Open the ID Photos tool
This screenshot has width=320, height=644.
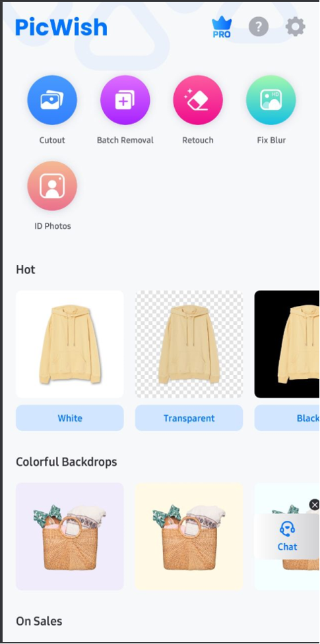(x=52, y=186)
